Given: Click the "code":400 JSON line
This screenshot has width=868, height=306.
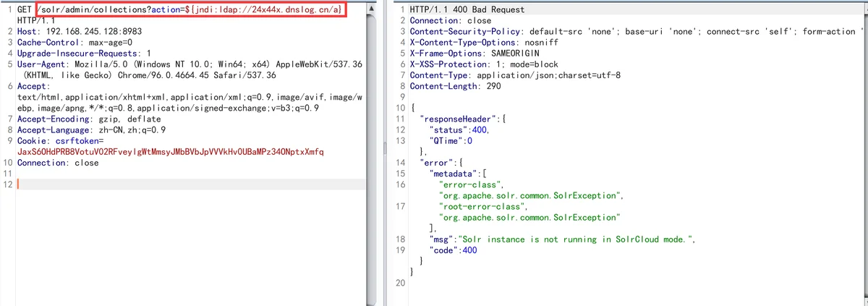Looking at the screenshot, I should pos(453,250).
